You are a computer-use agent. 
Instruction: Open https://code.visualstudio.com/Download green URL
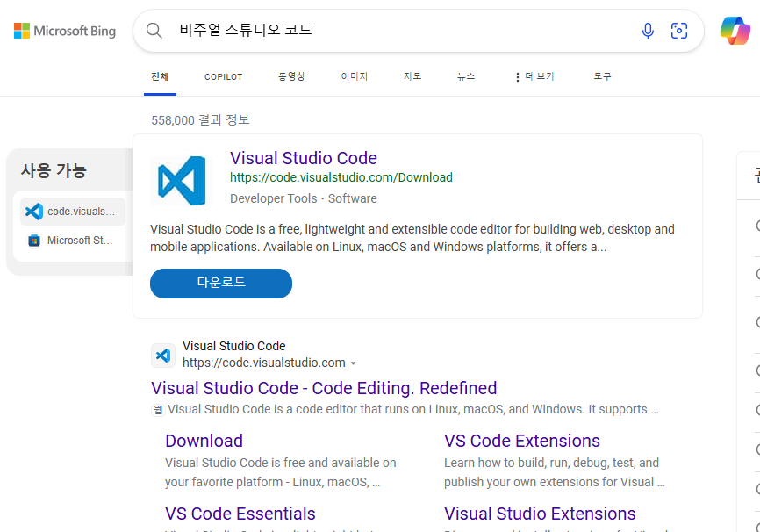pos(341,177)
